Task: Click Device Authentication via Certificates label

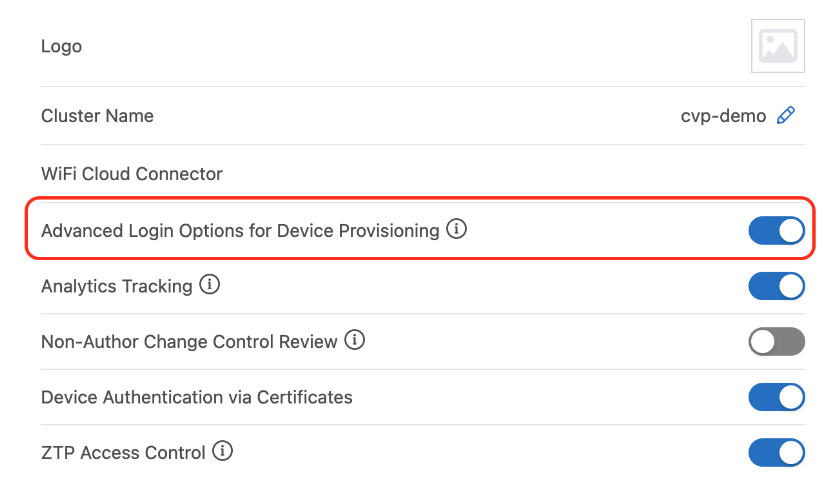Action: 197,397
